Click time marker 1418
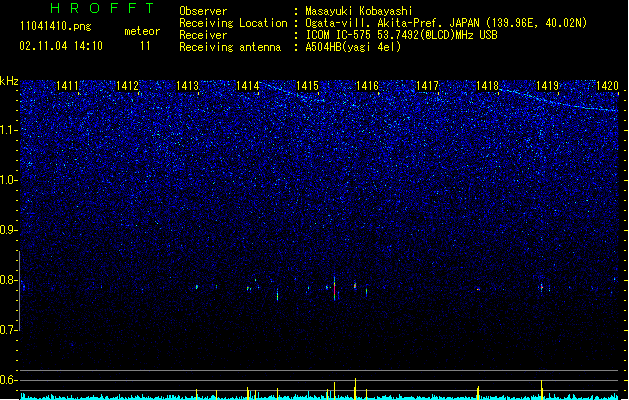Image resolution: width=629 pixels, height=400 pixels. 487,86
